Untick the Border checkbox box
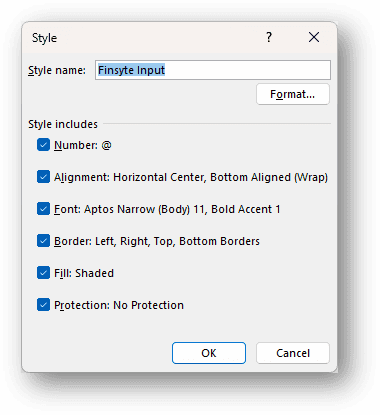Viewport: 380px width, 415px height. tap(43, 241)
